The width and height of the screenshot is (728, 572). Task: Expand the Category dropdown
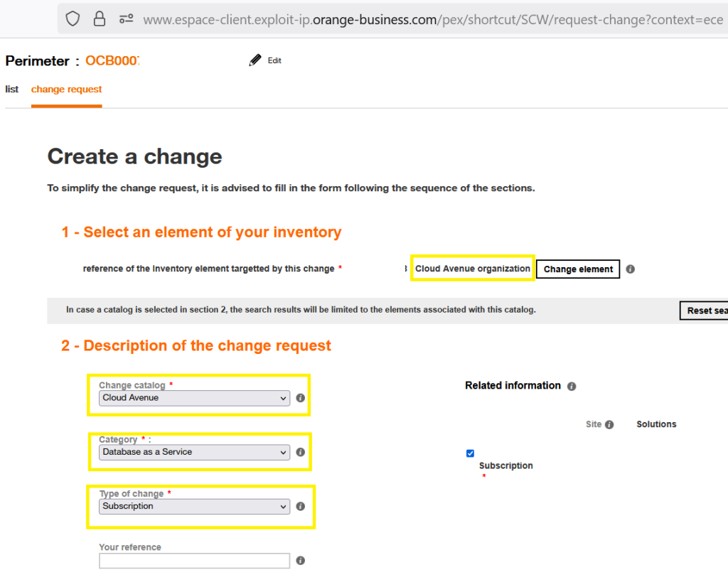pos(194,452)
